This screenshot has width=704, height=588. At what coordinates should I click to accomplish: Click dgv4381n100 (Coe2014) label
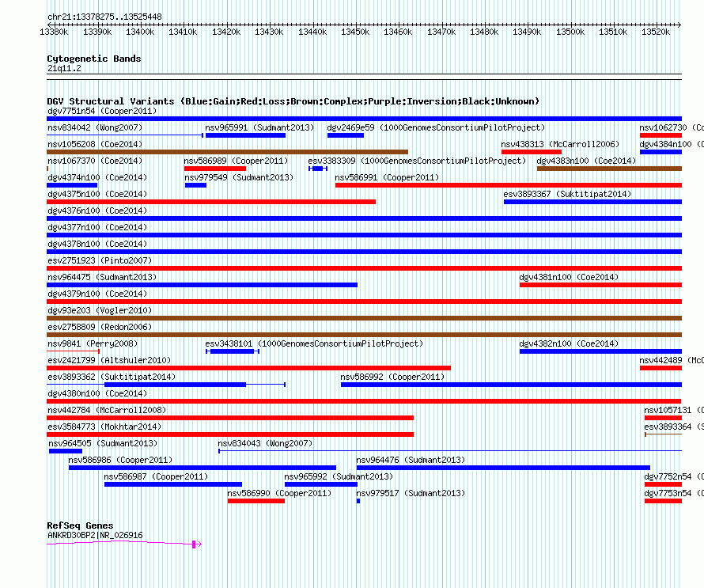click(x=569, y=277)
